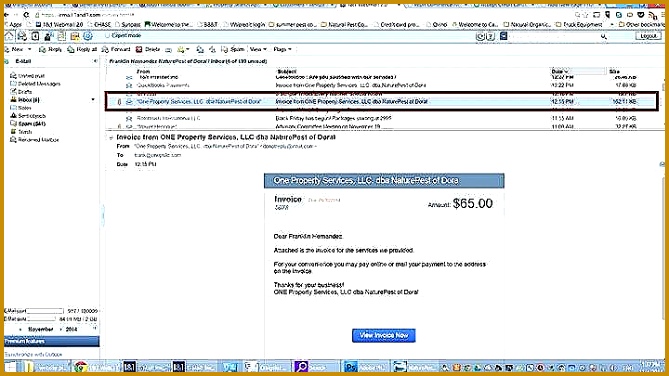Open the Deleted Messages folder
The width and height of the screenshot is (669, 376).
[x=35, y=84]
